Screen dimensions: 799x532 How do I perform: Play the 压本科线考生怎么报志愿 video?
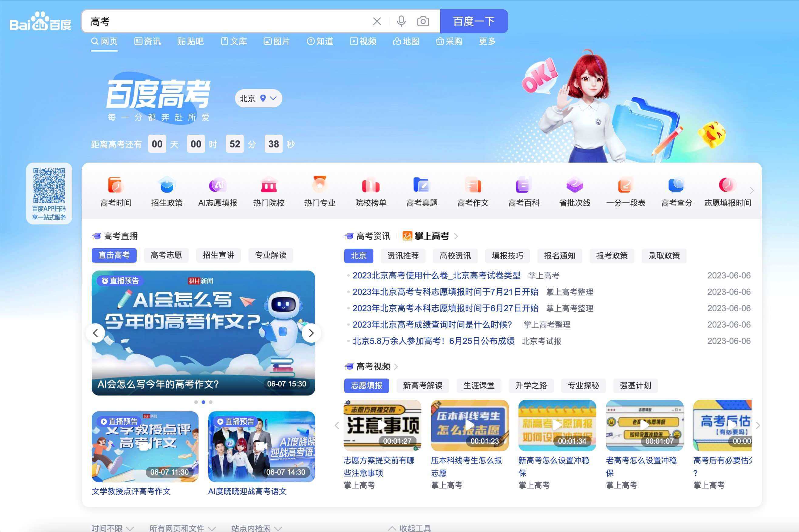click(x=470, y=425)
